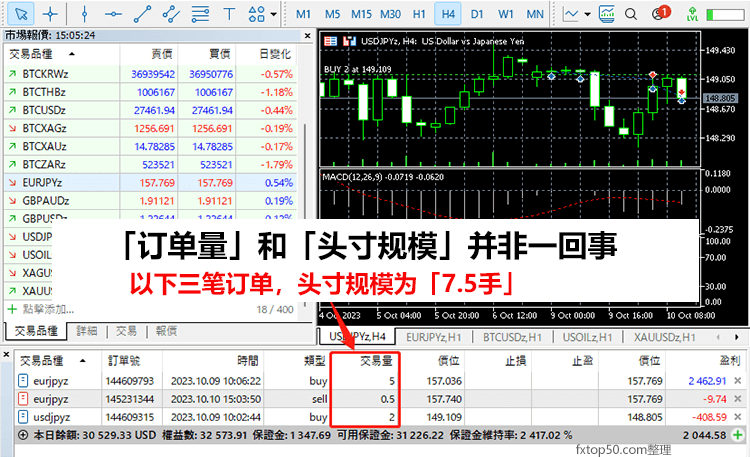Viewport: 750px width, 457px height.
Task: Click the search magnifier icon
Action: pyautogui.click(x=631, y=14)
